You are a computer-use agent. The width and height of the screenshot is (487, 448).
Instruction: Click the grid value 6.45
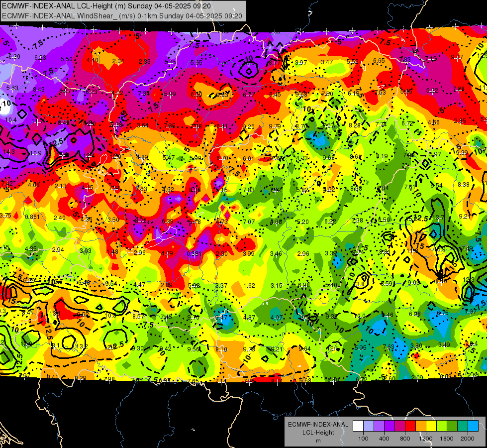coord(275,95)
